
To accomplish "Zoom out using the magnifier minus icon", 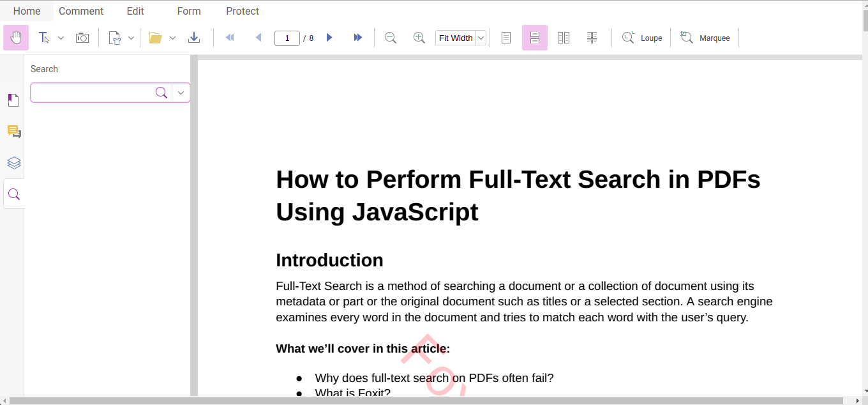I will 391,38.
